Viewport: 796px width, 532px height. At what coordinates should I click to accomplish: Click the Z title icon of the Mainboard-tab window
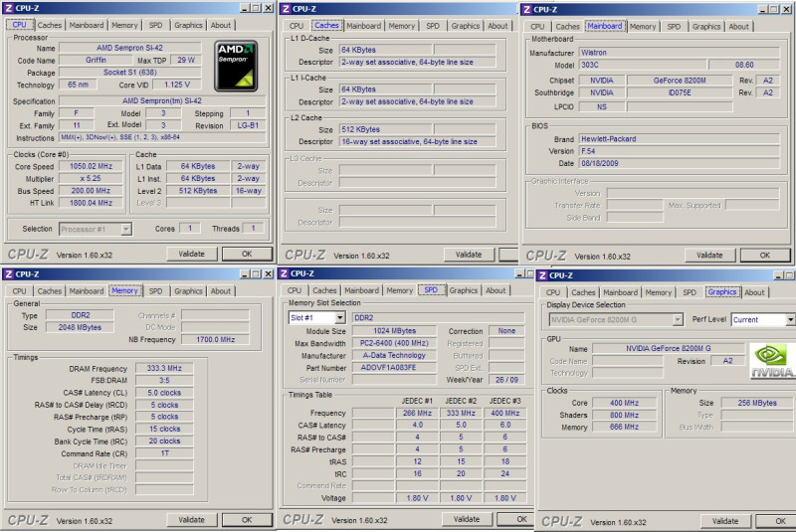[527, 9]
